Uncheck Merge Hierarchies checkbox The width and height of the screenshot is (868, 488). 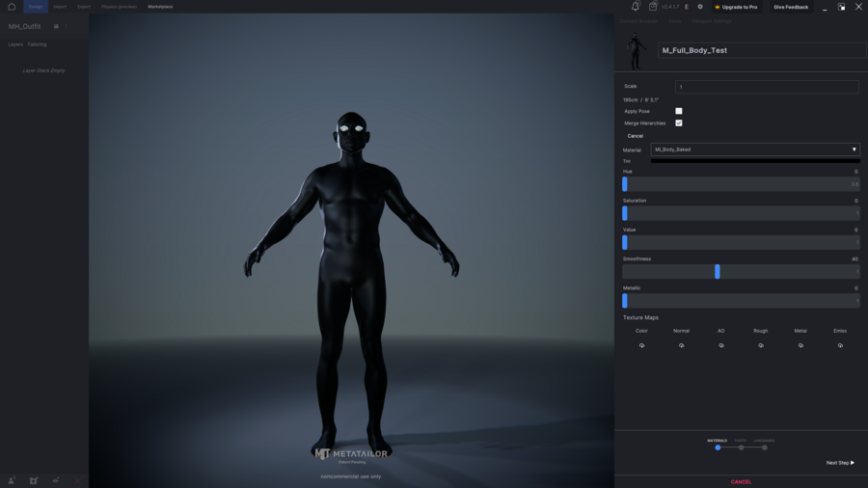tap(679, 123)
